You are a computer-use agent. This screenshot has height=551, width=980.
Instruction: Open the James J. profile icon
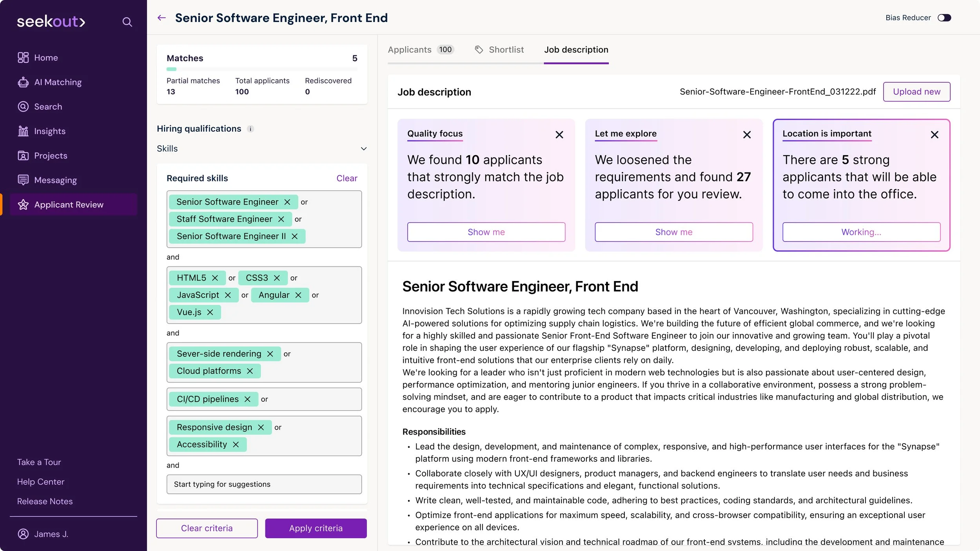click(x=23, y=534)
